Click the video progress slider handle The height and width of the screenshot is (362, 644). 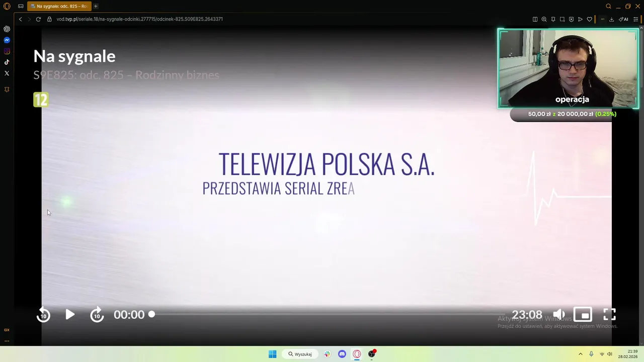point(151,314)
